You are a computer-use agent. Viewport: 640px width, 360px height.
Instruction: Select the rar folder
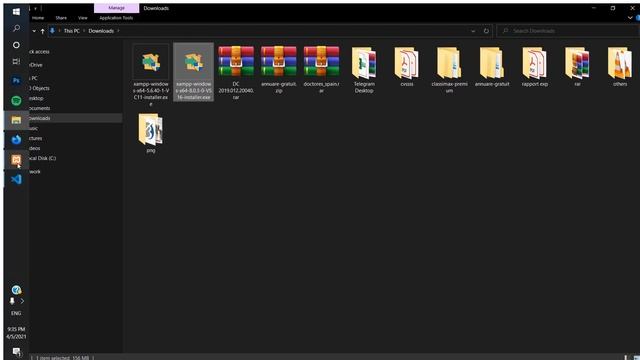click(x=577, y=67)
